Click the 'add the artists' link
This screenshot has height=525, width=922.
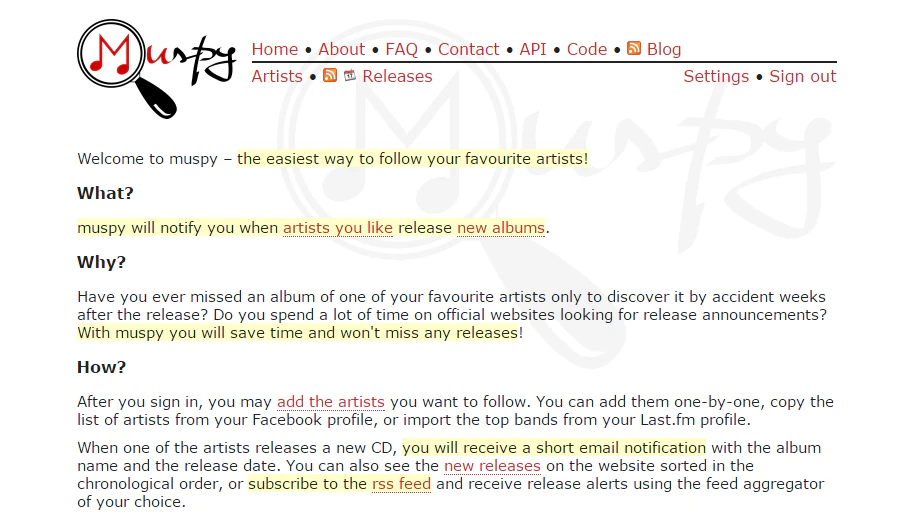pos(330,402)
